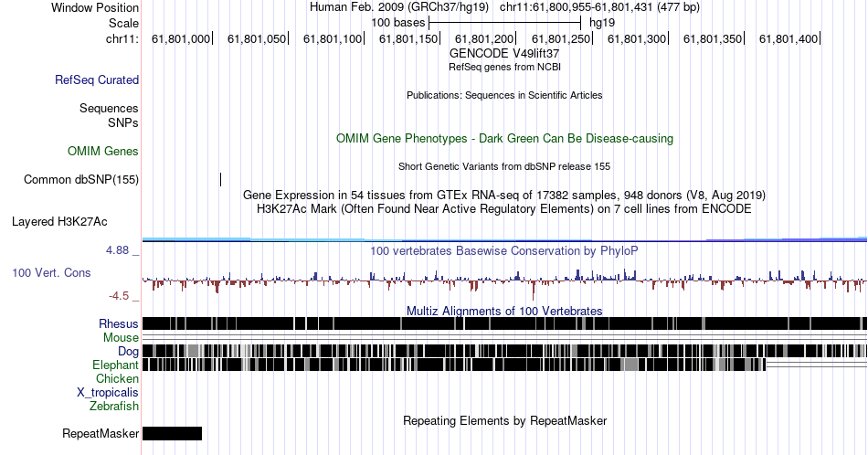Click the -4.5 conservation axis value

pos(119,296)
